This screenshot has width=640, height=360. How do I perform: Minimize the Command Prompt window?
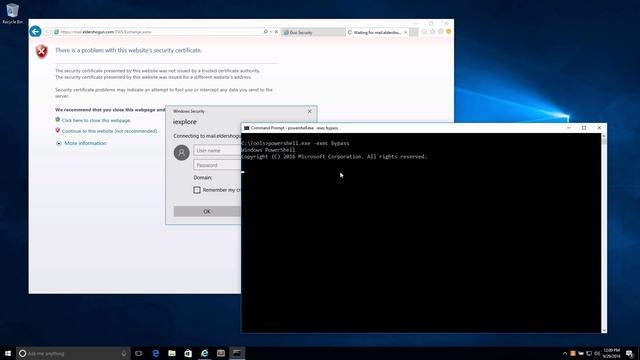pyautogui.click(x=569, y=128)
